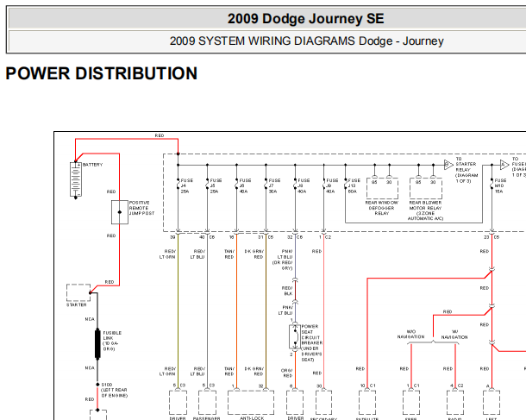Click the "FUSE J5 25A" label

click(x=216, y=185)
